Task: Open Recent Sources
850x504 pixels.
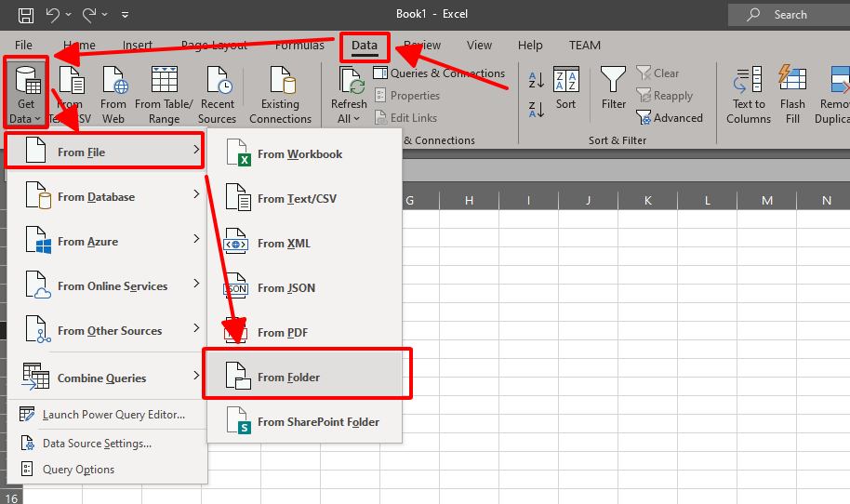Action: (x=218, y=95)
